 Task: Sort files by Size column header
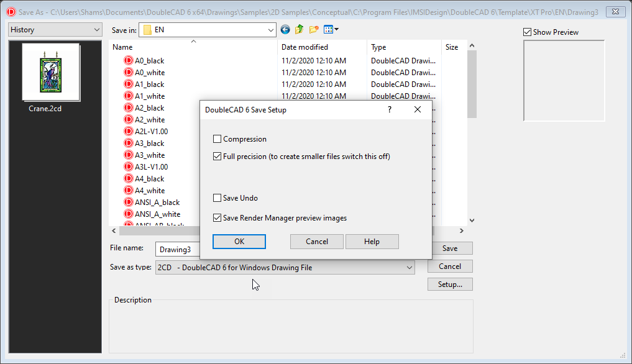pos(454,47)
